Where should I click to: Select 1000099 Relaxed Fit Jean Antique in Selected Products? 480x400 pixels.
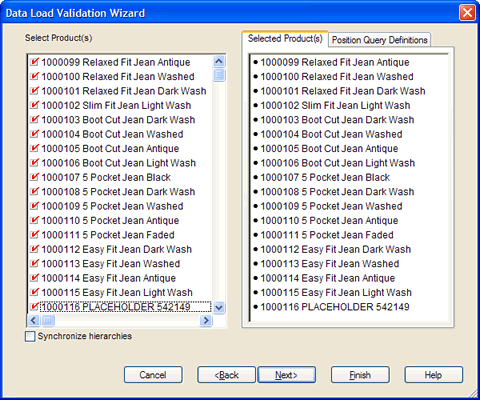pos(331,62)
